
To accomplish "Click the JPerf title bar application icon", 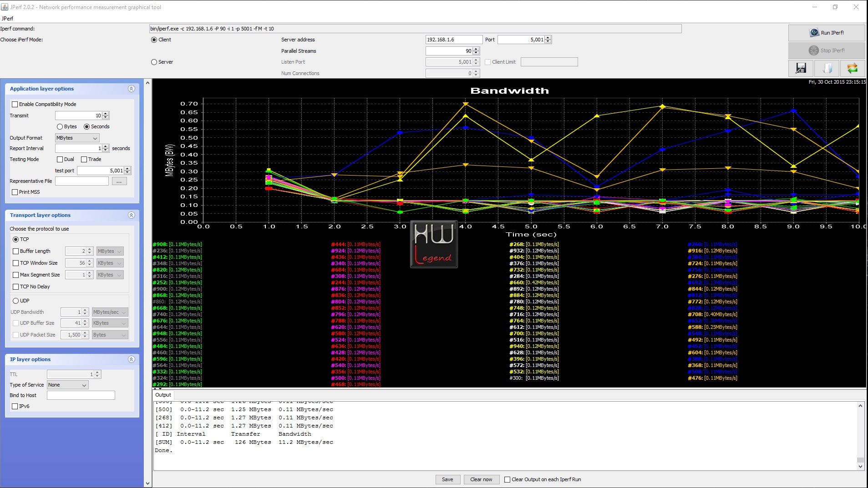I will (5, 7).
